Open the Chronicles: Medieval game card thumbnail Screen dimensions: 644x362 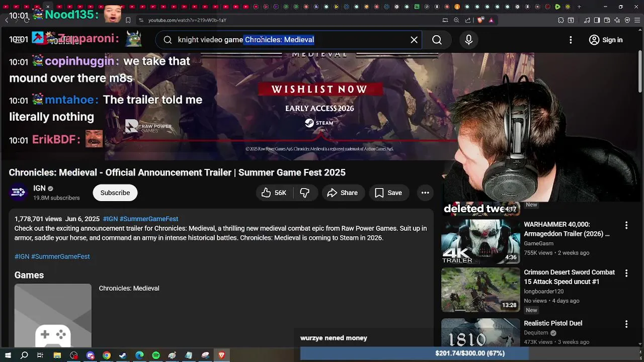click(x=53, y=315)
